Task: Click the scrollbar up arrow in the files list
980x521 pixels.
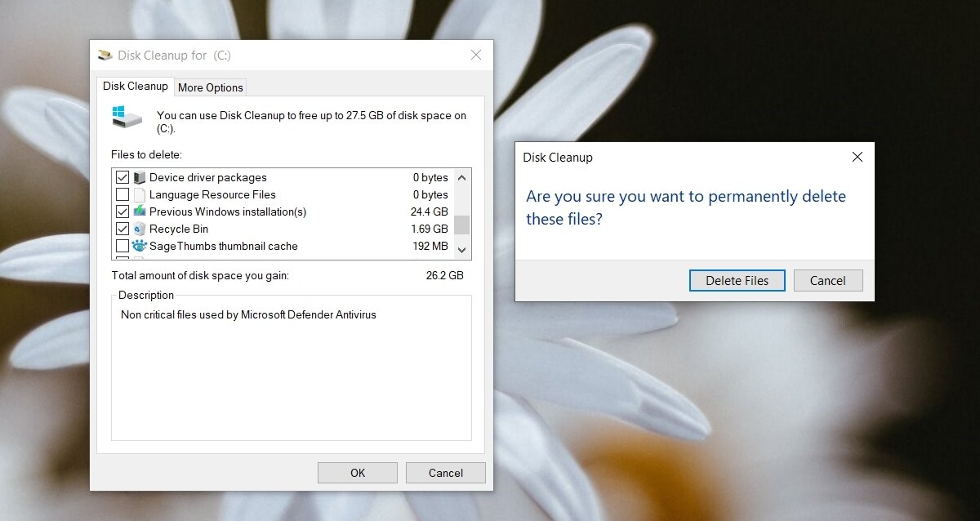Action: pyautogui.click(x=461, y=177)
